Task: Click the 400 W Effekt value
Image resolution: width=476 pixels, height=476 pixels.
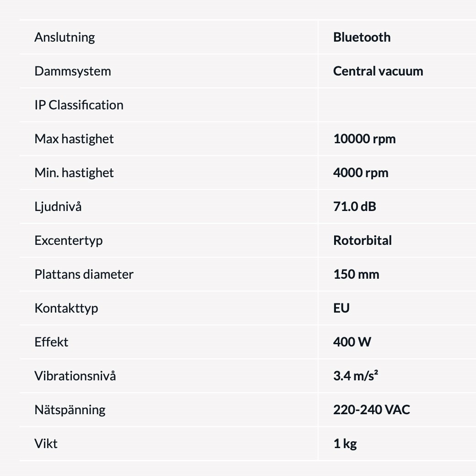Action: pyautogui.click(x=352, y=342)
